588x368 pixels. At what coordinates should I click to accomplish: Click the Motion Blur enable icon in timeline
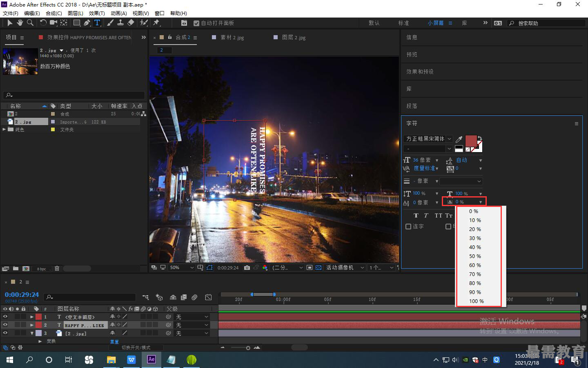194,297
